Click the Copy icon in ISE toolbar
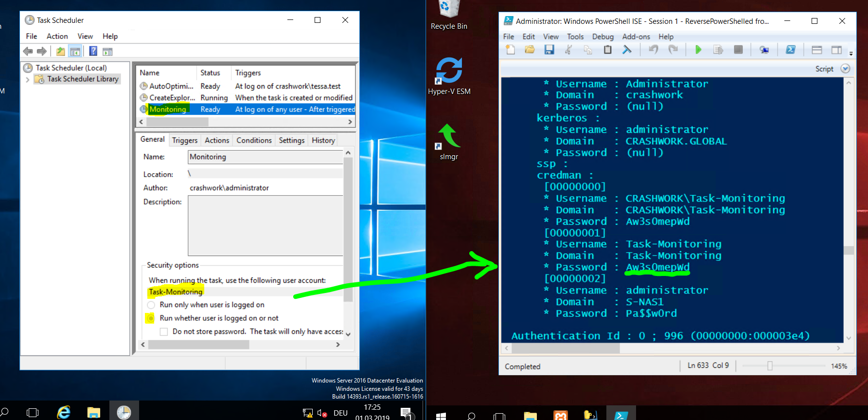 (588, 50)
